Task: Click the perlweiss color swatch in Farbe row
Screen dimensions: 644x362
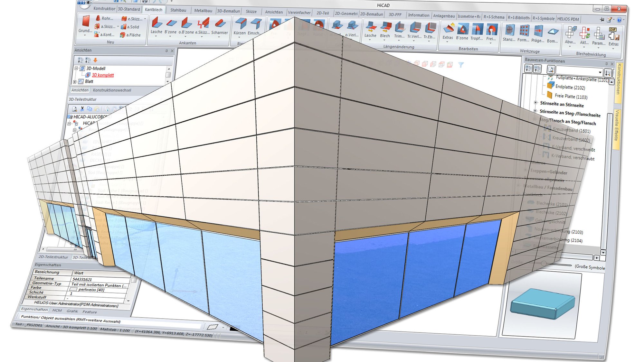Action: point(73,289)
